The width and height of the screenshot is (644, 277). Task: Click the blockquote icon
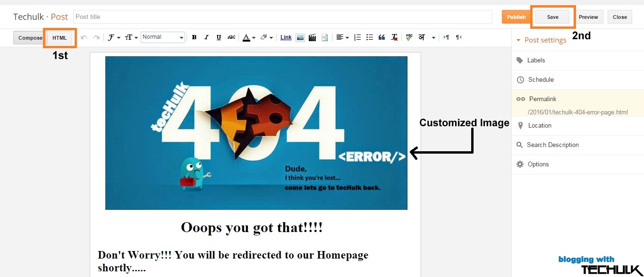pyautogui.click(x=382, y=37)
